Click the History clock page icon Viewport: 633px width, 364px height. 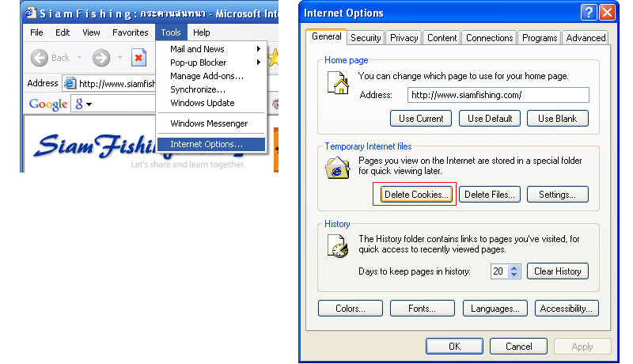[x=338, y=245]
